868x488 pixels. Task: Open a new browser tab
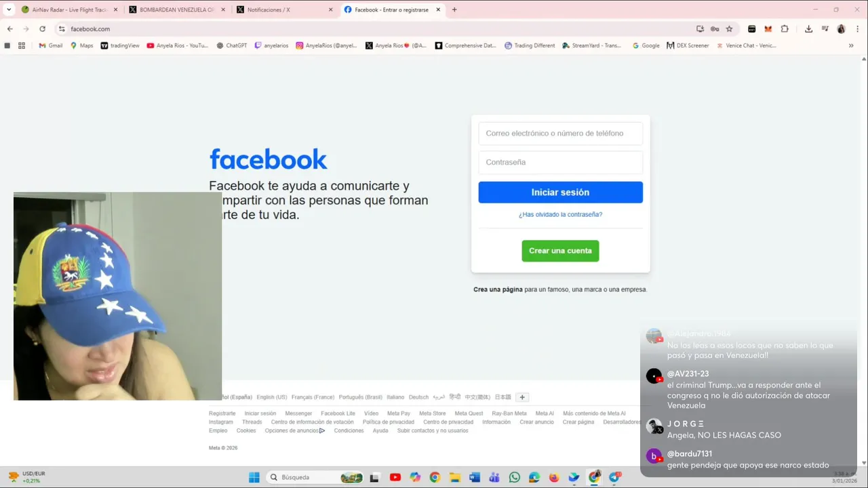pos(454,9)
